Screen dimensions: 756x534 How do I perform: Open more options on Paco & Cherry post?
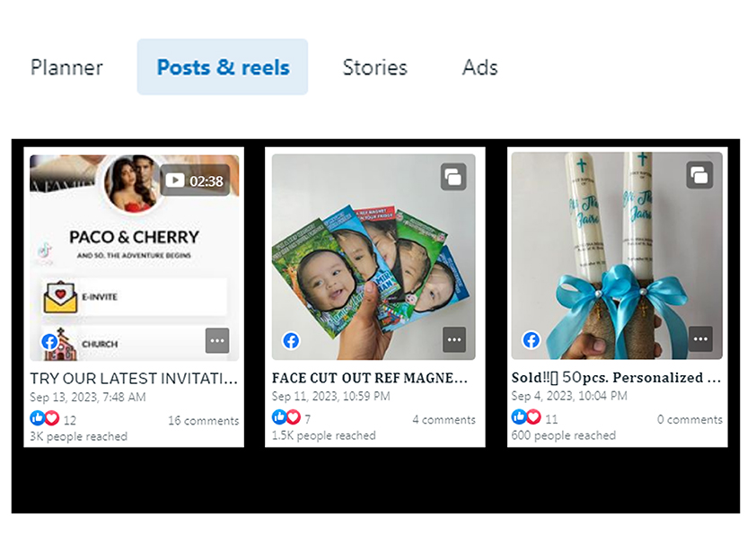coord(217,340)
